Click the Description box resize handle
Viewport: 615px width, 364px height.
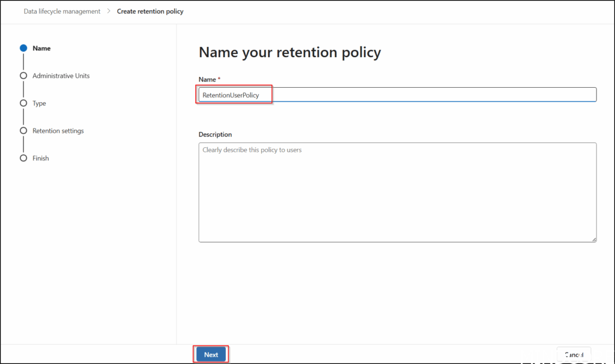coord(593,239)
